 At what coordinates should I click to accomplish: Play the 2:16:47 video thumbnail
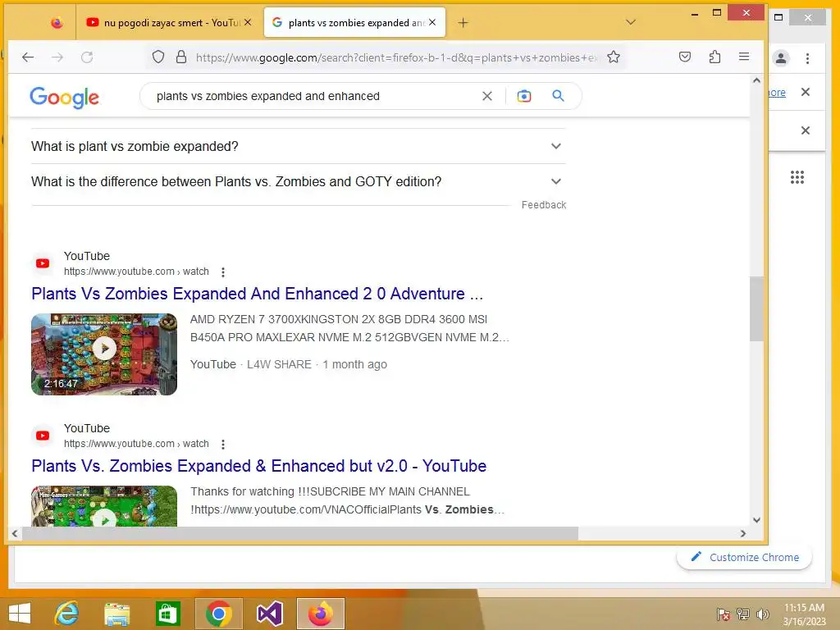tap(104, 354)
